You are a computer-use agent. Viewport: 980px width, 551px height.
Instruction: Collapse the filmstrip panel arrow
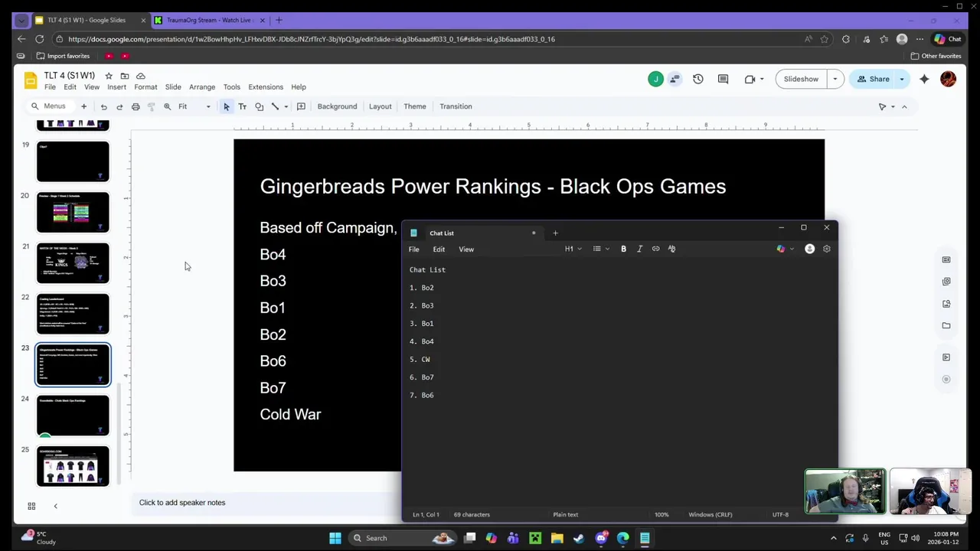[55, 506]
